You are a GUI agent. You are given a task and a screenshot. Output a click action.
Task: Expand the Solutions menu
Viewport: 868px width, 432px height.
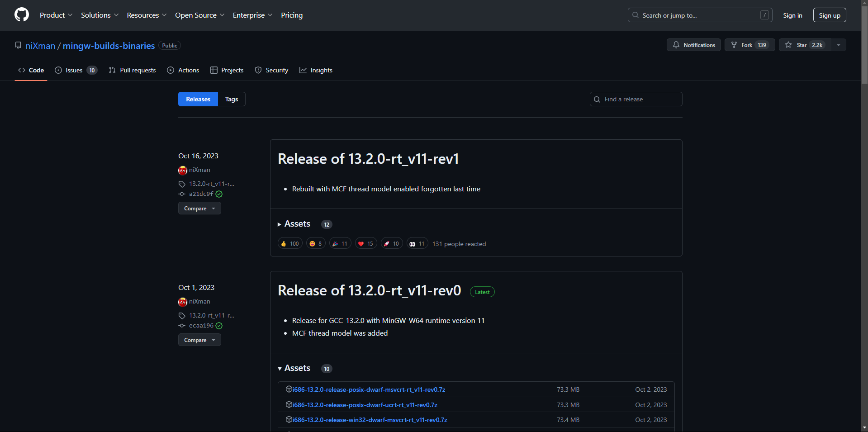(x=100, y=15)
